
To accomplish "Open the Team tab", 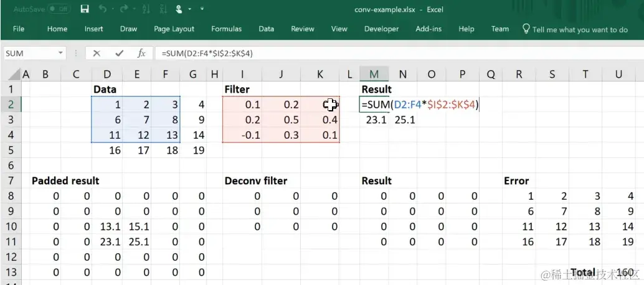I will coord(500,29).
